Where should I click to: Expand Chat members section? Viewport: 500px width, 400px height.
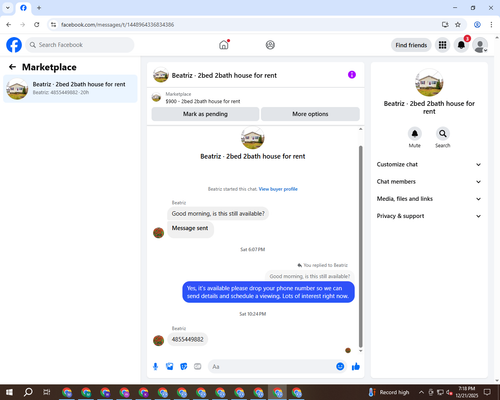(429, 182)
